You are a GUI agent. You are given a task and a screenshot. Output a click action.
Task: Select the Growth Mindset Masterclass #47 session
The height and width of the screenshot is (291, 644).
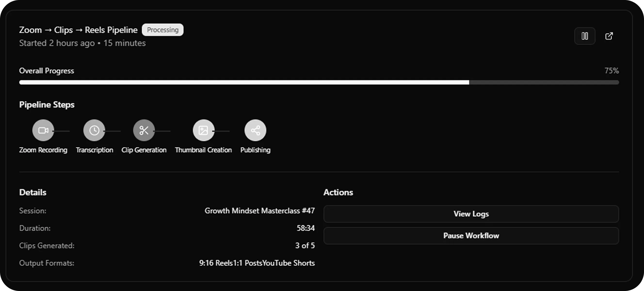(x=260, y=210)
